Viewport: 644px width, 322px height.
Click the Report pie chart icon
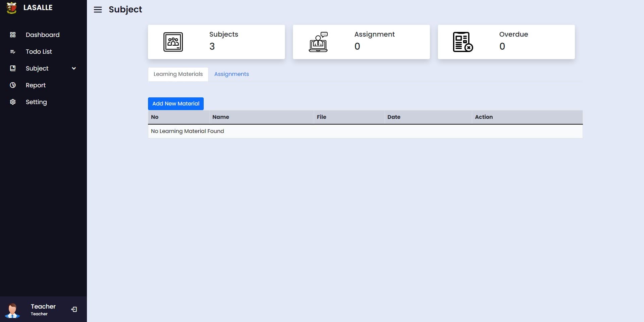click(x=13, y=85)
